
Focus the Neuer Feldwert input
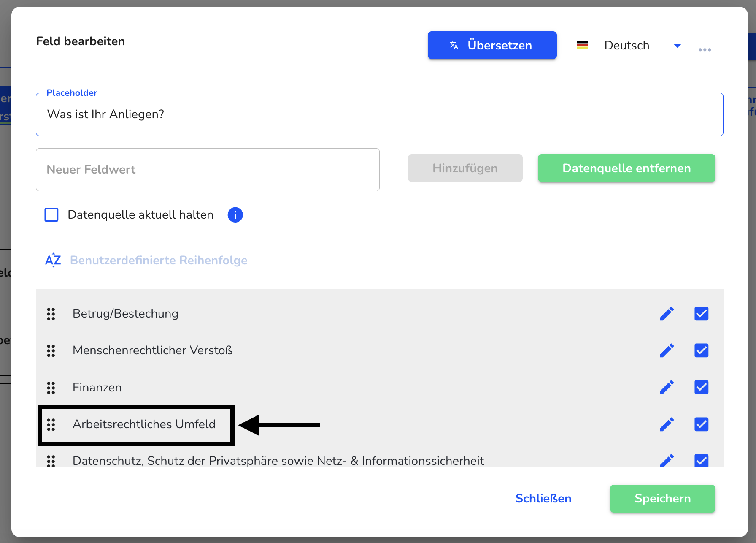208,170
